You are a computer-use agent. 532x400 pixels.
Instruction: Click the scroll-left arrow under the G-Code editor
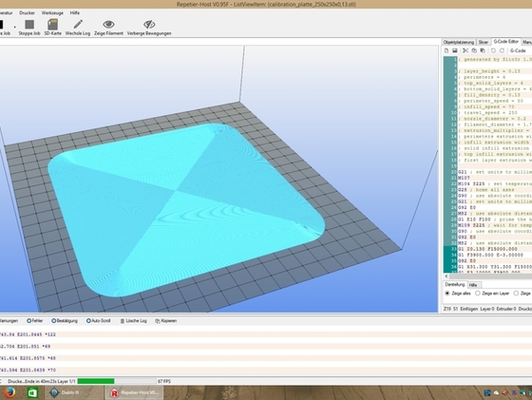click(x=446, y=276)
